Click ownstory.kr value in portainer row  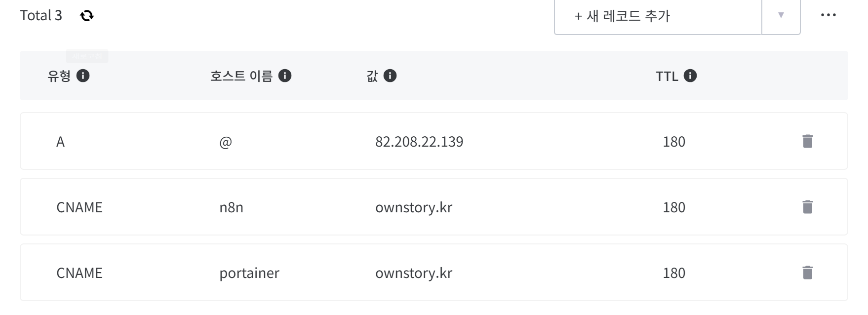(x=414, y=273)
